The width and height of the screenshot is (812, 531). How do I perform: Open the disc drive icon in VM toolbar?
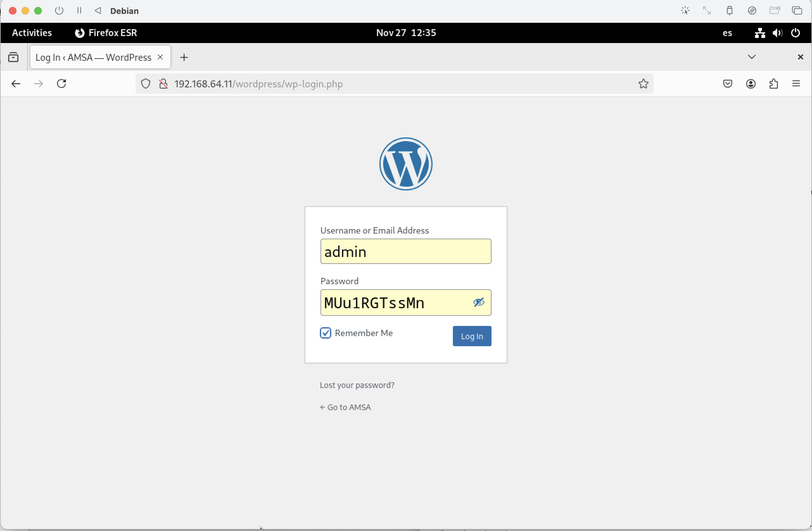click(752, 10)
